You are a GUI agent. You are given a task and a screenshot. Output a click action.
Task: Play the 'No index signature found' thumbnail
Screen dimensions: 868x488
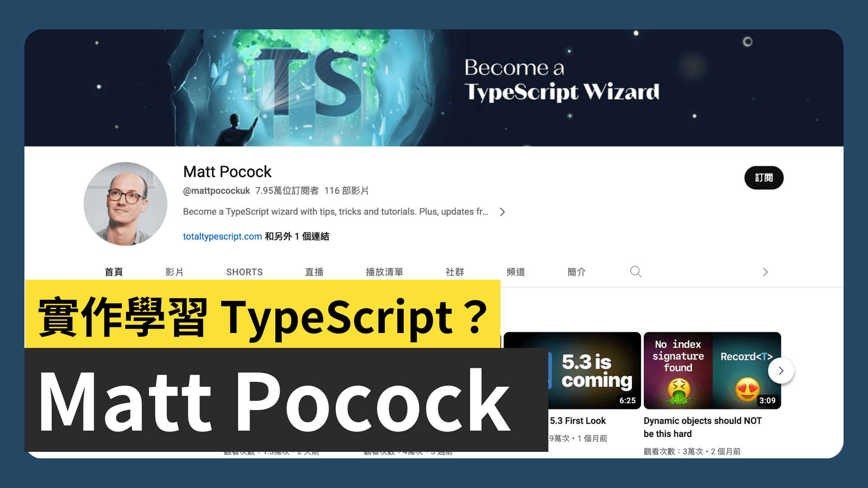712,371
